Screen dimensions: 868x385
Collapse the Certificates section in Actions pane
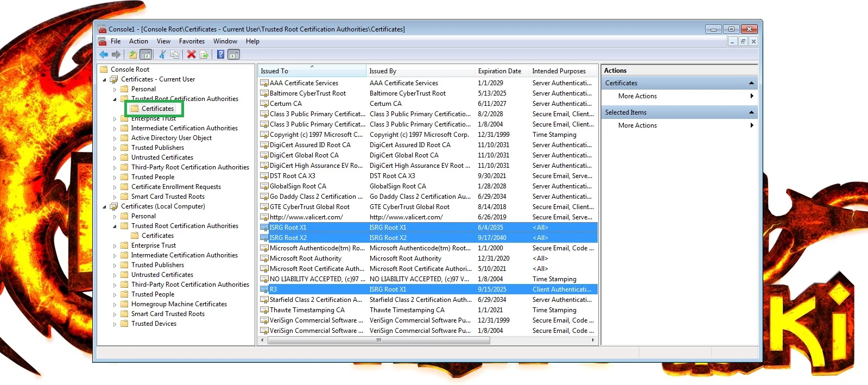[x=751, y=83]
